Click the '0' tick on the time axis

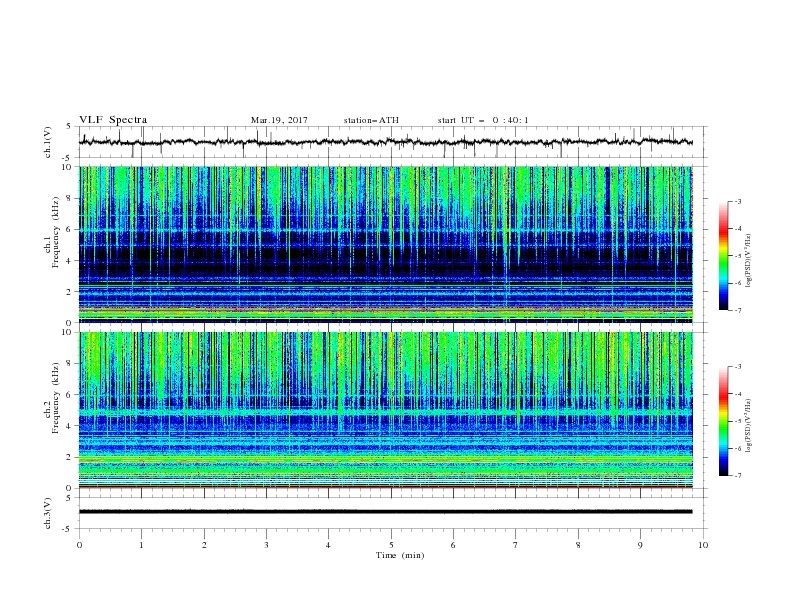point(79,545)
